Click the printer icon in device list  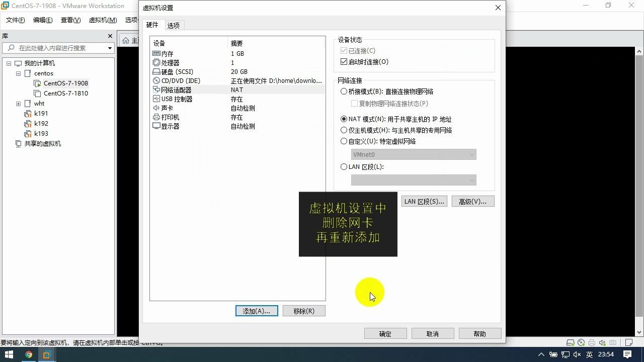coord(156,117)
